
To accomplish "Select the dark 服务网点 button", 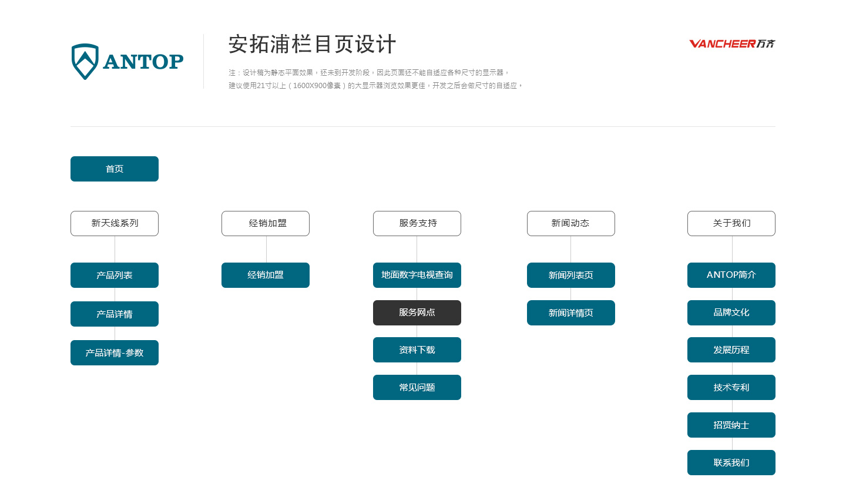I will click(x=417, y=313).
